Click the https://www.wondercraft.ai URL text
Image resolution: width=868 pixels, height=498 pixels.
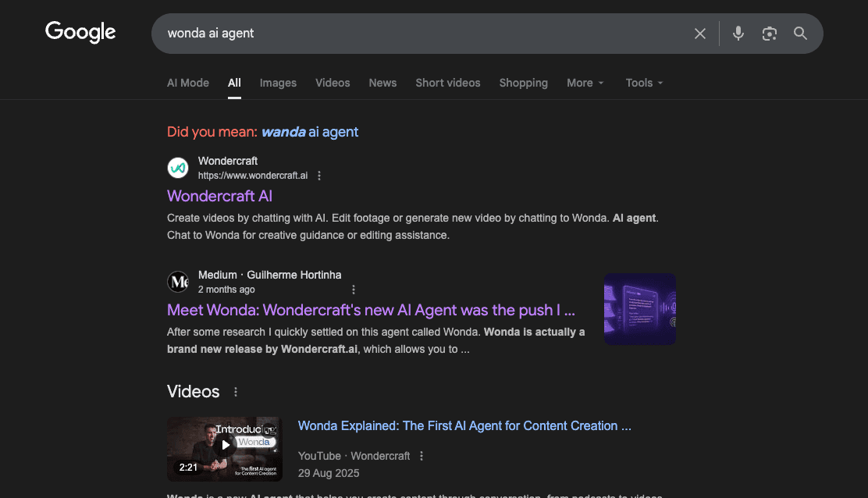(x=253, y=176)
